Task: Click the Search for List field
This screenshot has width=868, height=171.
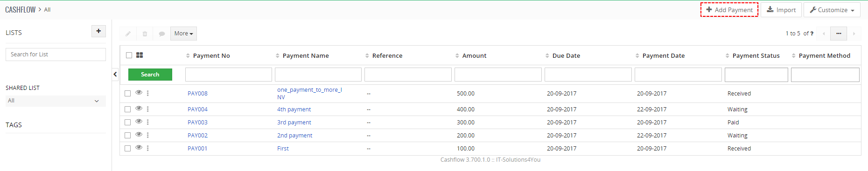Action: [56, 55]
